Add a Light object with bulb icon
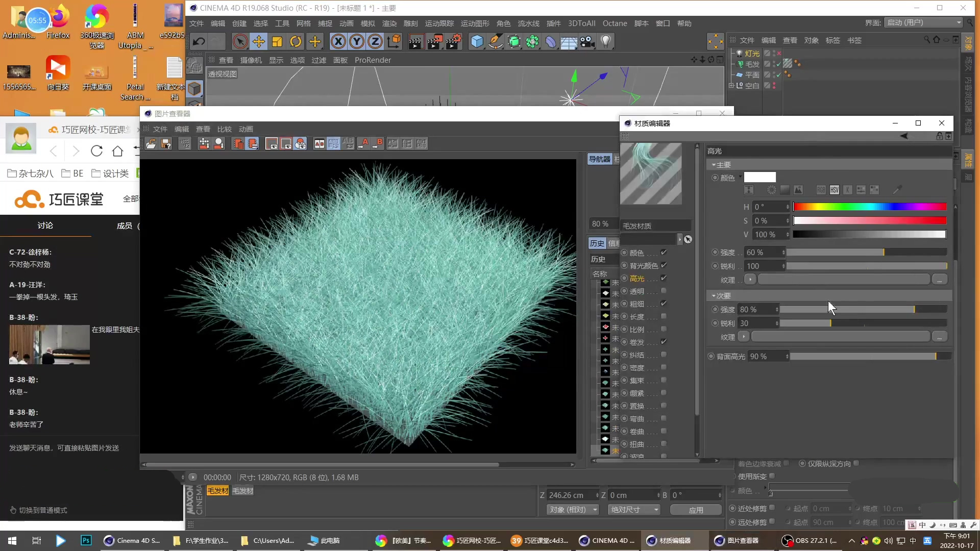Viewport: 980px width, 551px height. (606, 42)
